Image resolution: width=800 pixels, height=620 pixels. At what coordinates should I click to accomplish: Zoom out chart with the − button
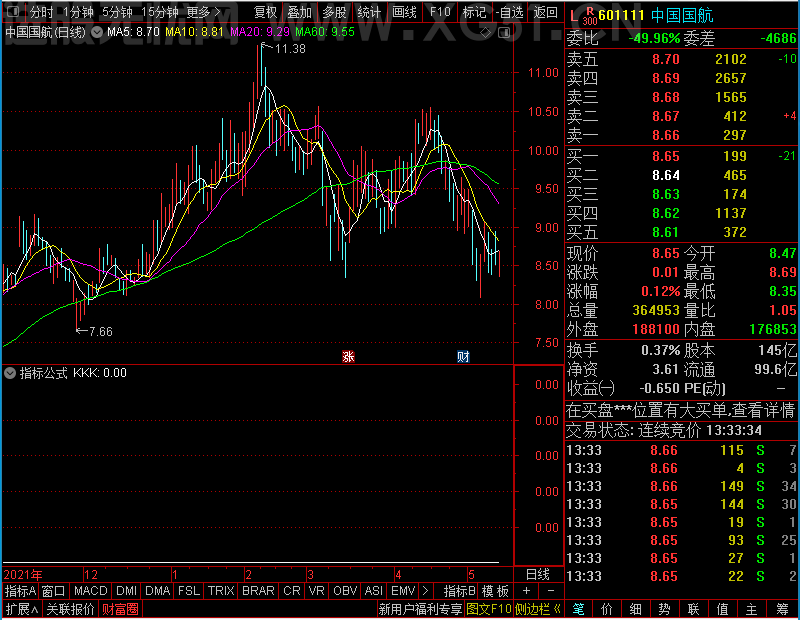coord(551,591)
